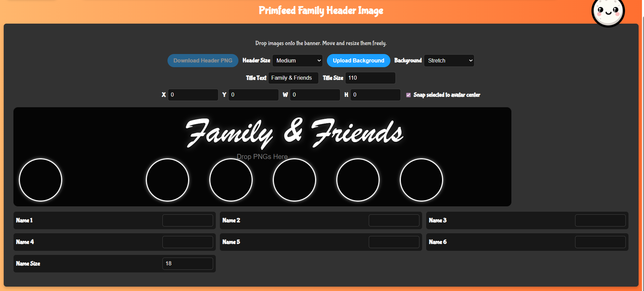
Task: Select the Name 4 input box
Action: coord(188,242)
